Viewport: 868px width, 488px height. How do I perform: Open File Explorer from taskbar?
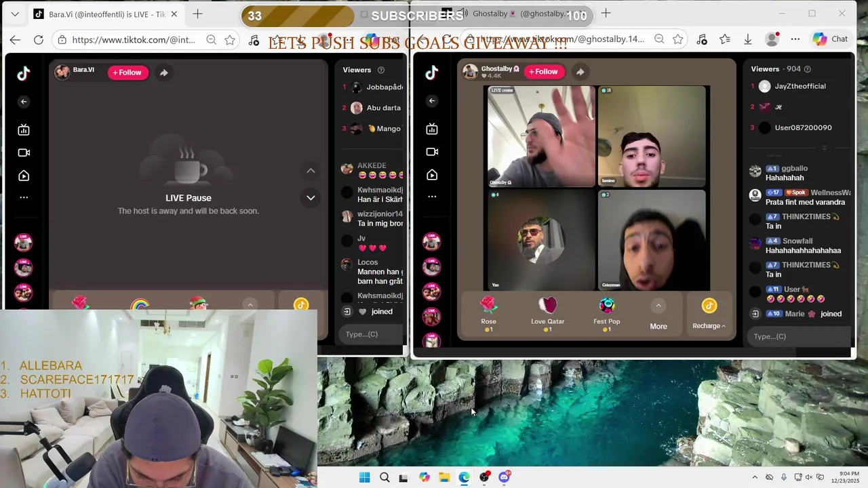tap(444, 477)
